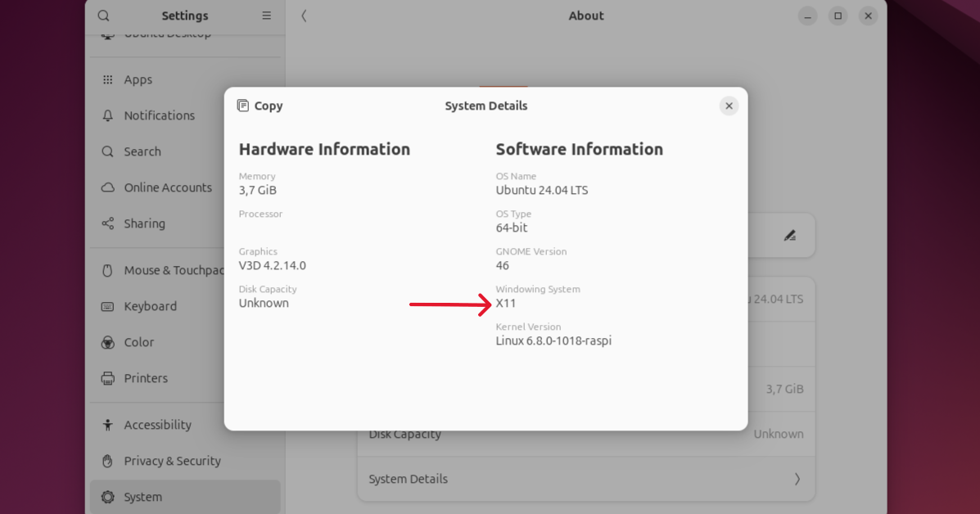Image resolution: width=980 pixels, height=514 pixels.
Task: Click the Sharing icon in sidebar
Action: 107,223
